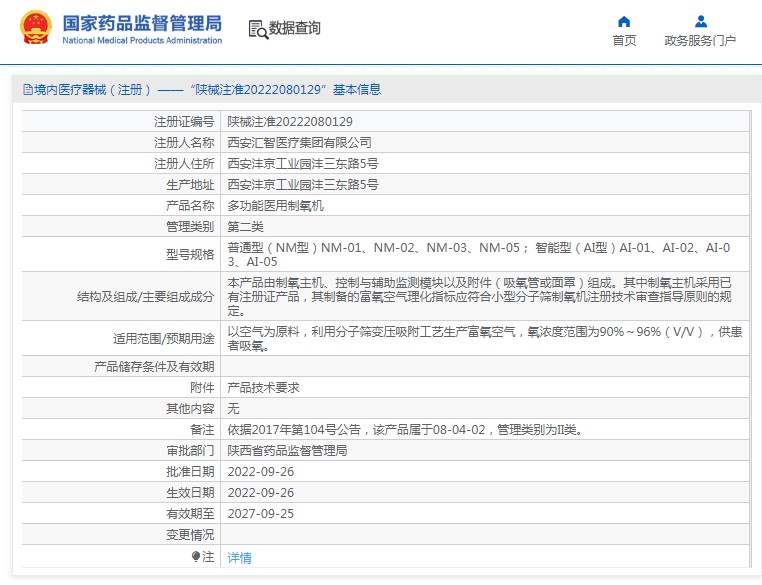This screenshot has height=585, width=762.
Task: Click the 批准日期 label
Action: 190,471
